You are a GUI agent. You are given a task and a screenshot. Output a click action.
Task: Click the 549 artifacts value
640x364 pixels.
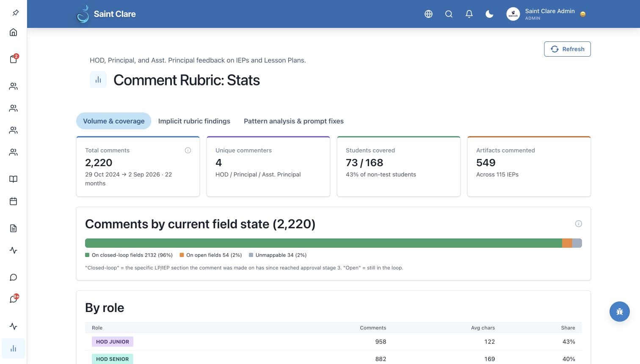click(x=486, y=163)
